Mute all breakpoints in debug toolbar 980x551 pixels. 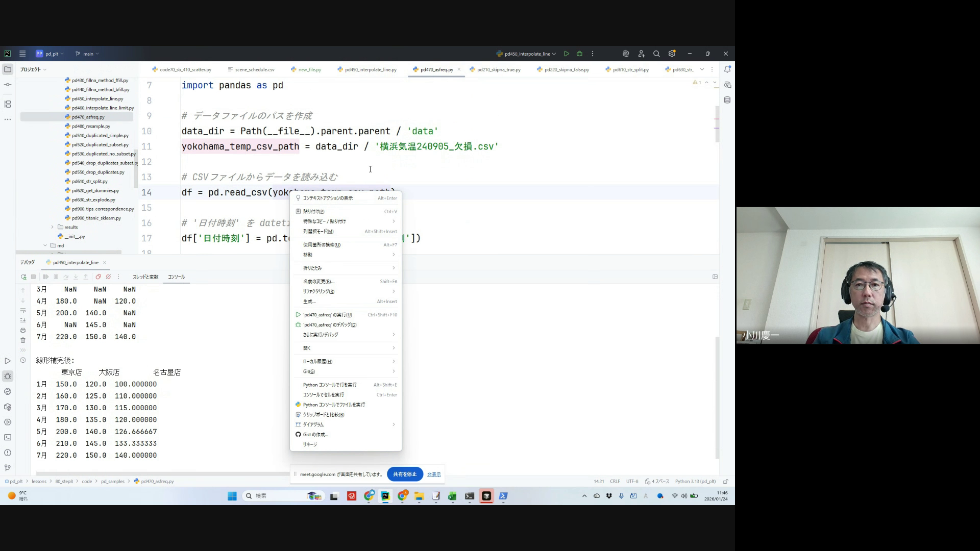[x=108, y=277]
